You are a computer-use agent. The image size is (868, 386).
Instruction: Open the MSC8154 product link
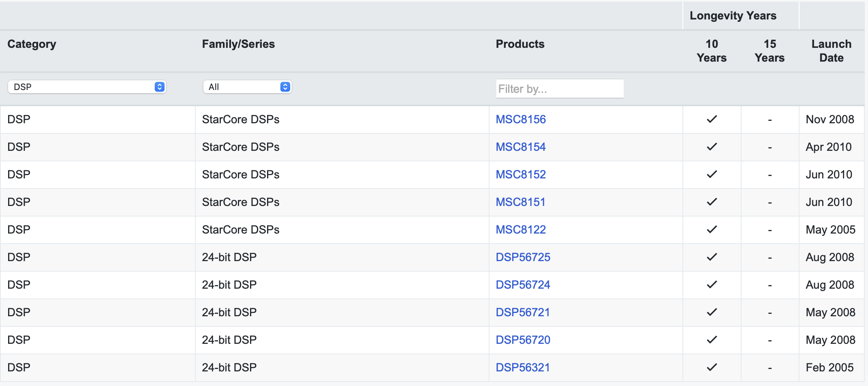tap(521, 147)
